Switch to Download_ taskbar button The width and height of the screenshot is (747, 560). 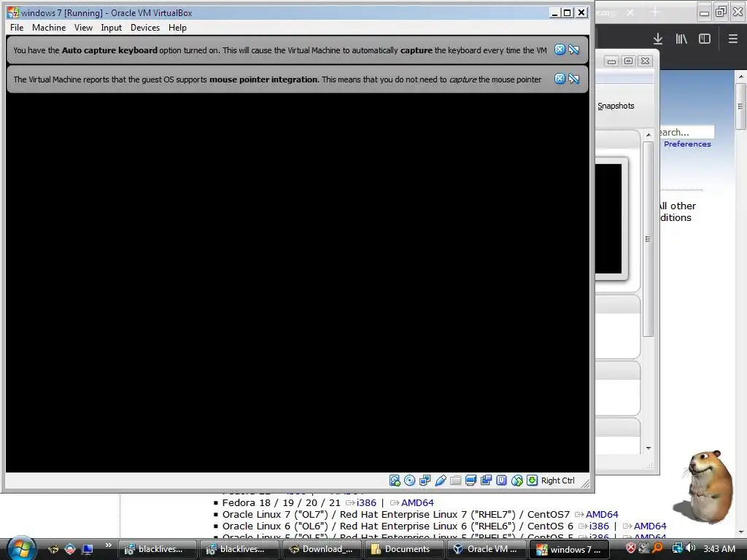point(322,549)
